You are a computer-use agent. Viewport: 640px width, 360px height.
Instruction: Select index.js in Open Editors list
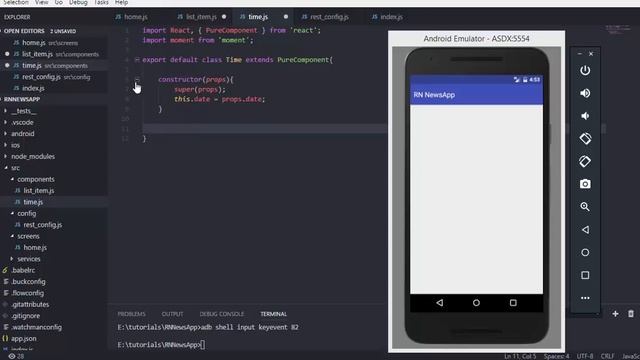point(33,88)
